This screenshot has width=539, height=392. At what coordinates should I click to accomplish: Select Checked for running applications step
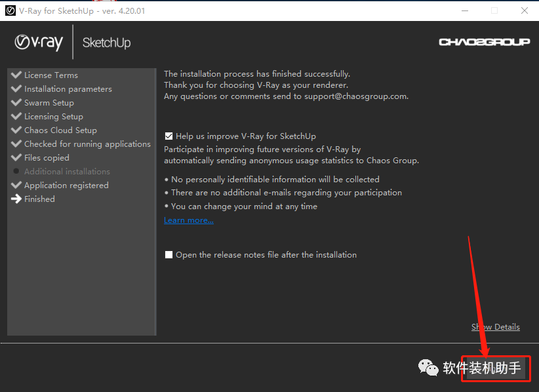coord(87,144)
